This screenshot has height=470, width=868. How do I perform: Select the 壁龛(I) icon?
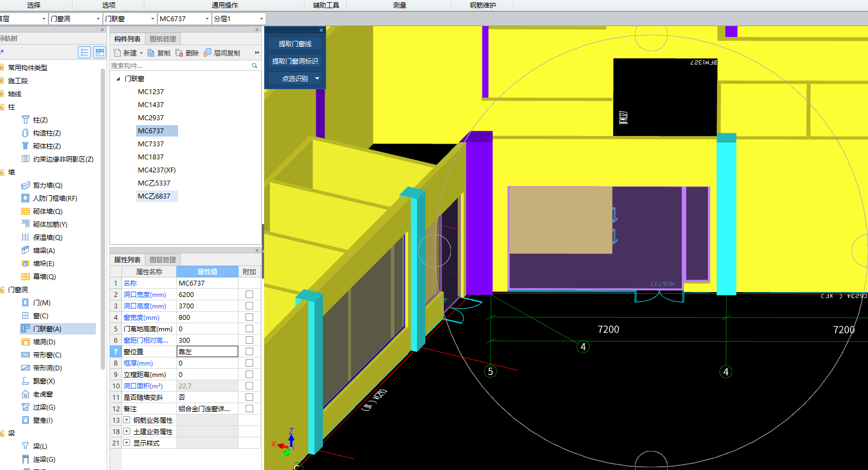(x=25, y=420)
